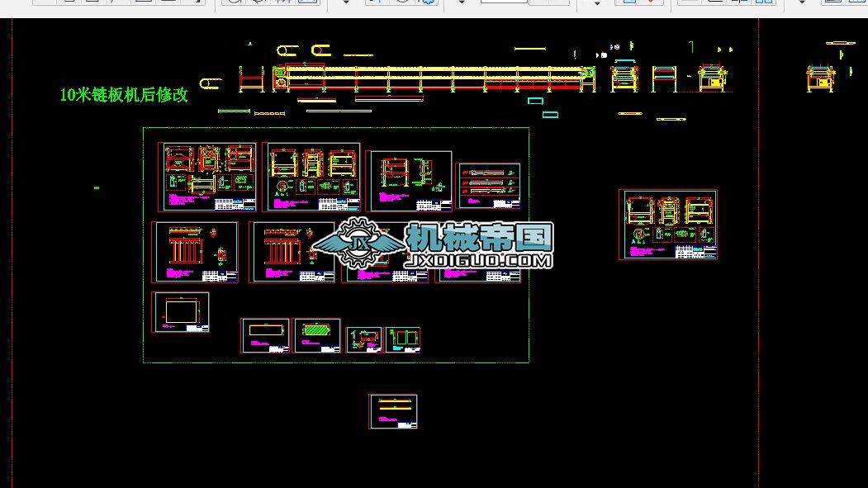
Task: Select the lone sheet with two yellow bars below the group
Action: coord(393,412)
